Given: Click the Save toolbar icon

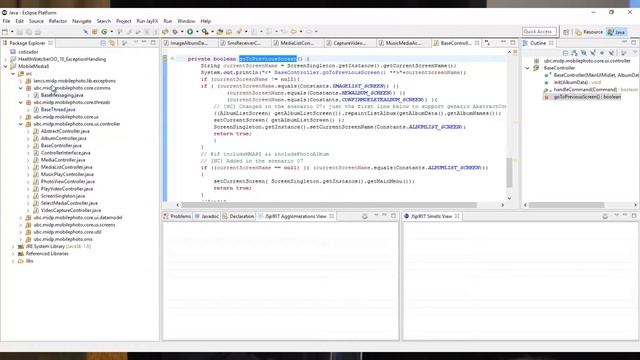Looking at the screenshot, I should tap(20, 31).
